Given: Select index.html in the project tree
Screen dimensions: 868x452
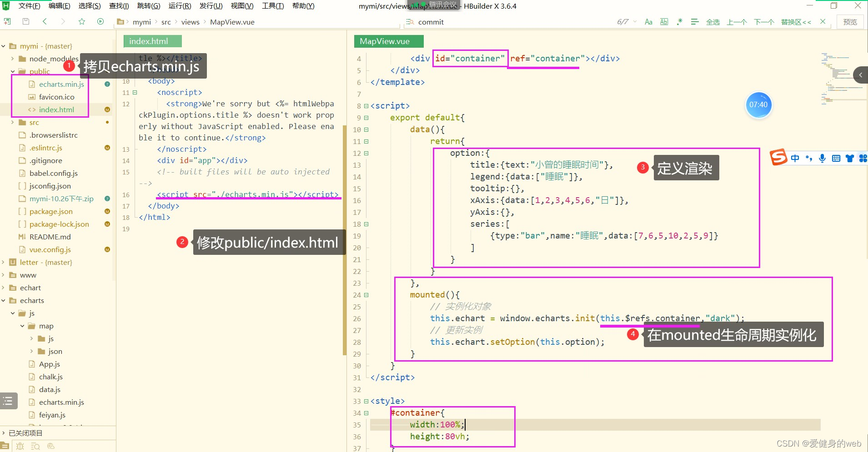Looking at the screenshot, I should [56, 109].
